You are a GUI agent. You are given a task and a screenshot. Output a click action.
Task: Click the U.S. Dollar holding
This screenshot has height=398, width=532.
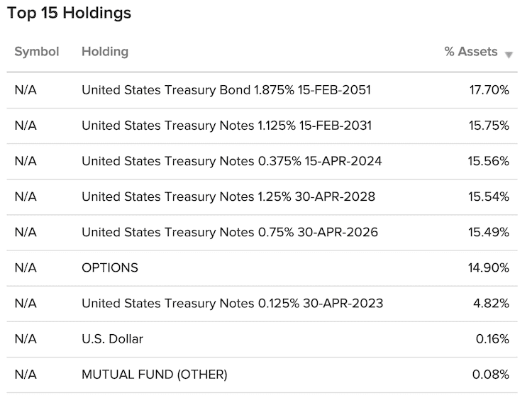click(x=112, y=339)
